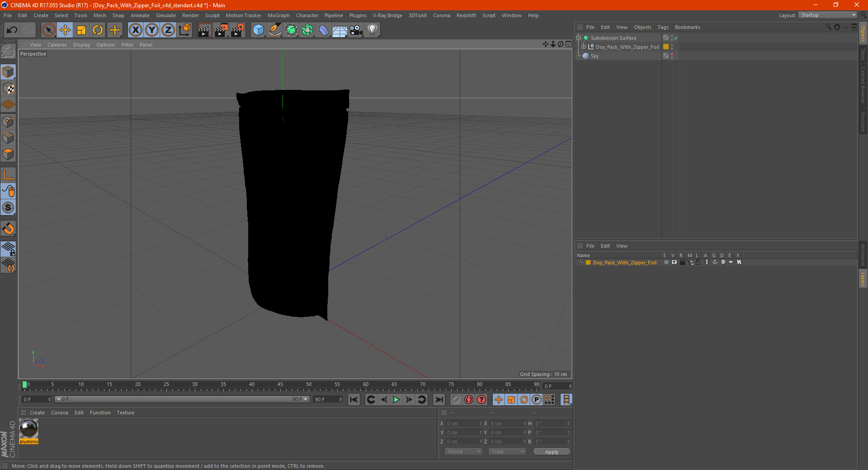Add a Cube primitive object
The image size is (868, 470).
258,30
